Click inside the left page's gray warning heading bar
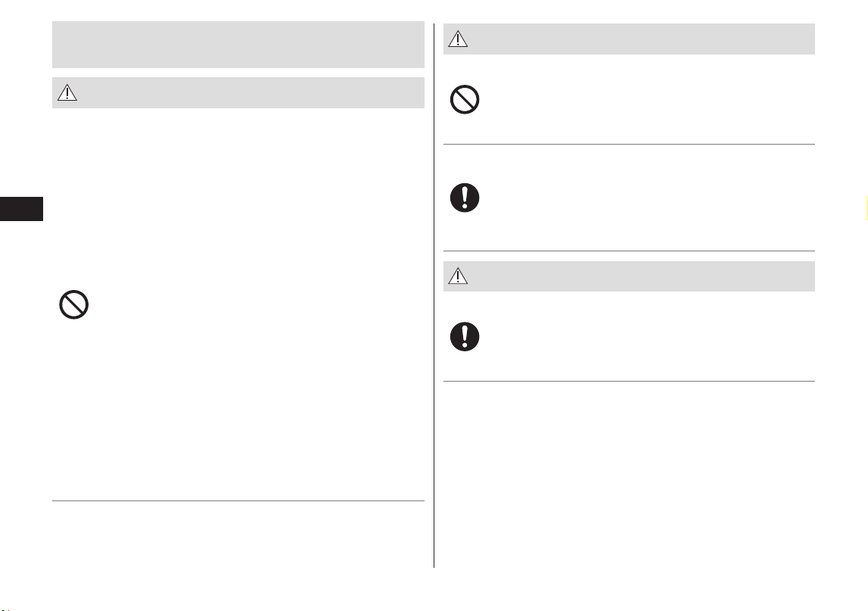 click(238, 92)
